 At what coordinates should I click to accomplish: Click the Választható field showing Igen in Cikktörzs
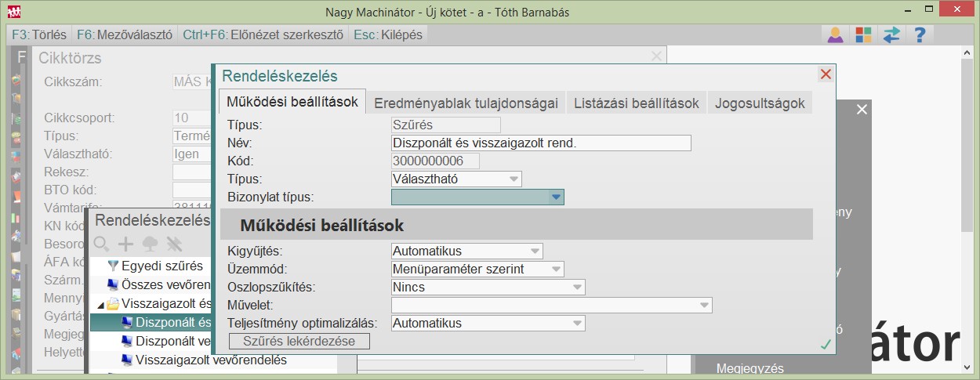(192, 154)
